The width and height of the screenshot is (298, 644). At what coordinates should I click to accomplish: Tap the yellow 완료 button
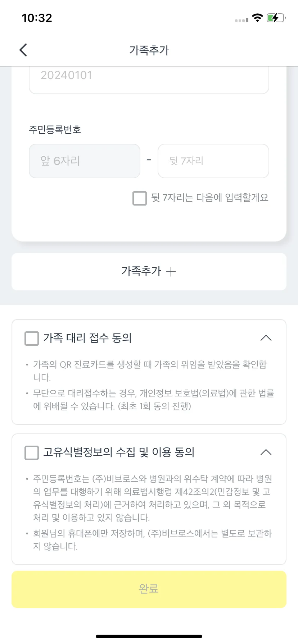[149, 589]
